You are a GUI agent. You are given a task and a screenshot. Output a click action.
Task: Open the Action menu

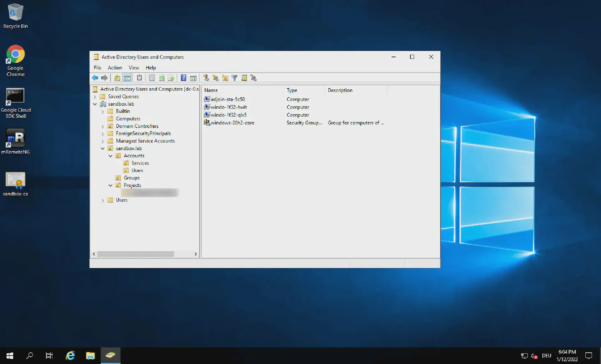[x=115, y=68]
